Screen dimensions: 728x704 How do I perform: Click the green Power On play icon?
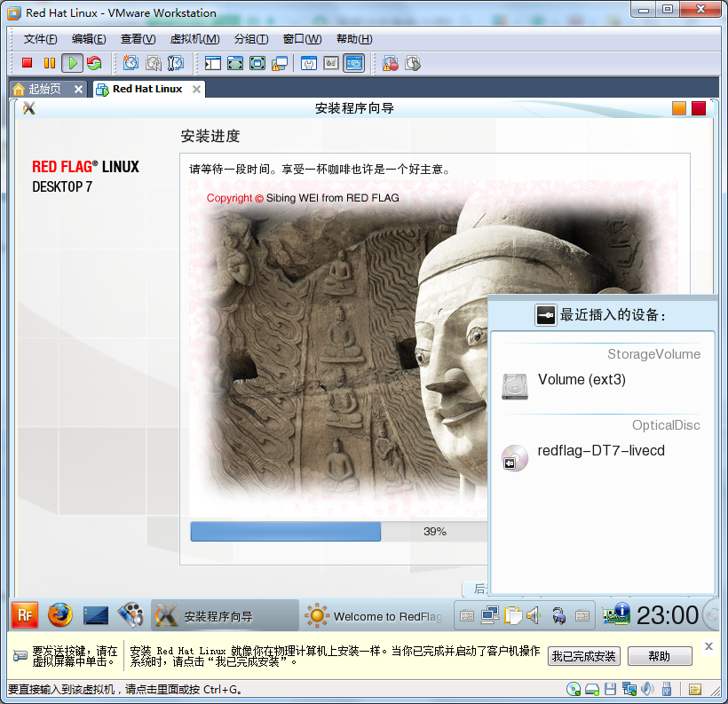73,63
